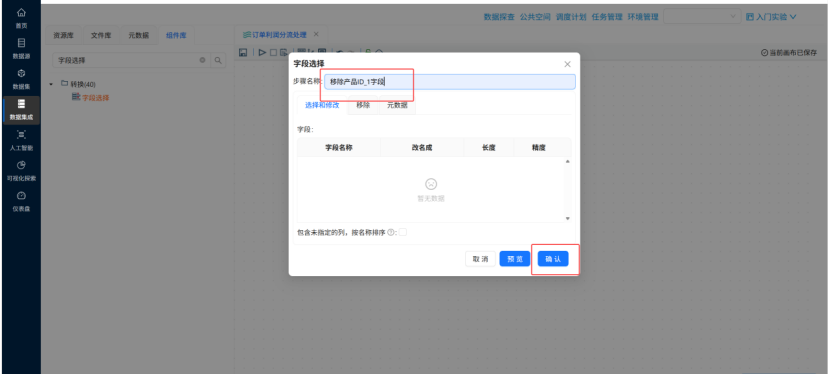Open the 入门实验 dropdown menu
The image size is (830, 374).
[x=771, y=17]
